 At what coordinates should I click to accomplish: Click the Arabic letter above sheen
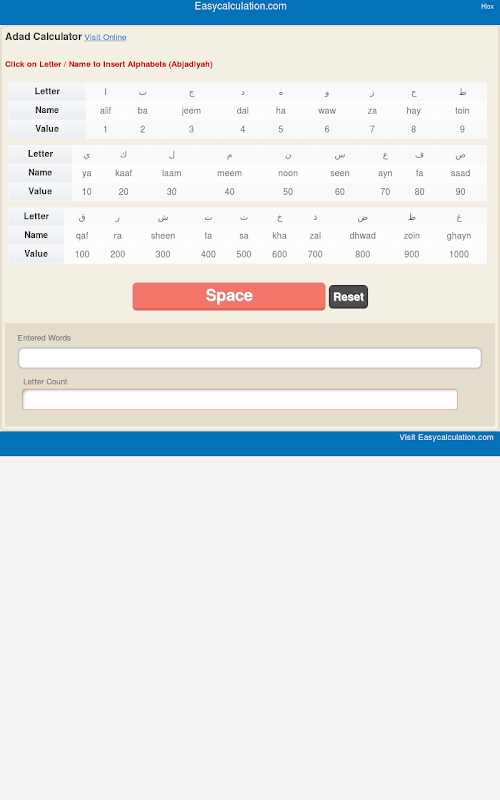coord(163,217)
